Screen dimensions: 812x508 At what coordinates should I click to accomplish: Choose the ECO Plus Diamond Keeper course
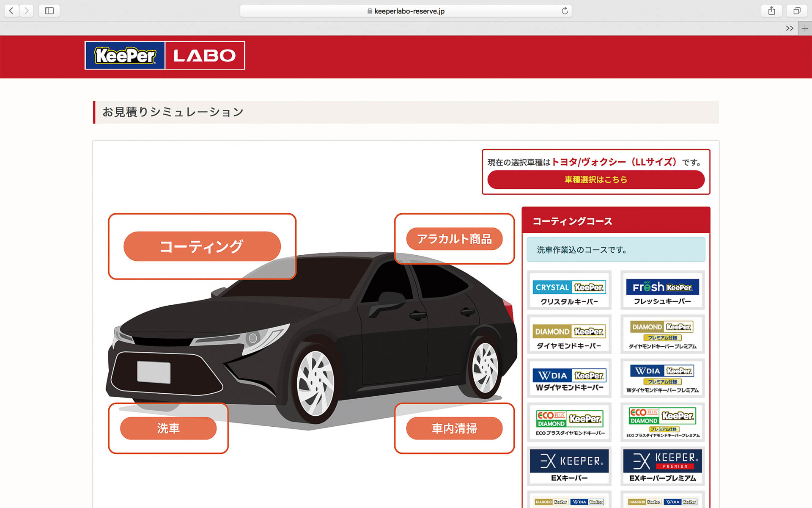(x=569, y=422)
